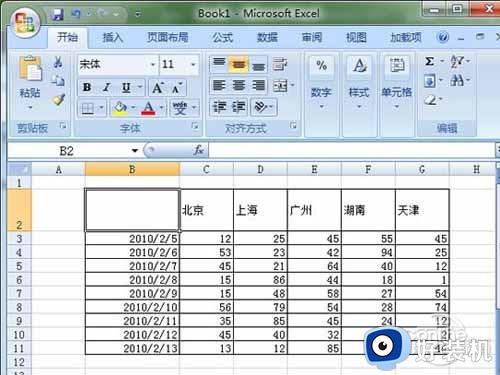The width and height of the screenshot is (500, 375).
Task: Apply fill color bucket
Action: (x=120, y=108)
